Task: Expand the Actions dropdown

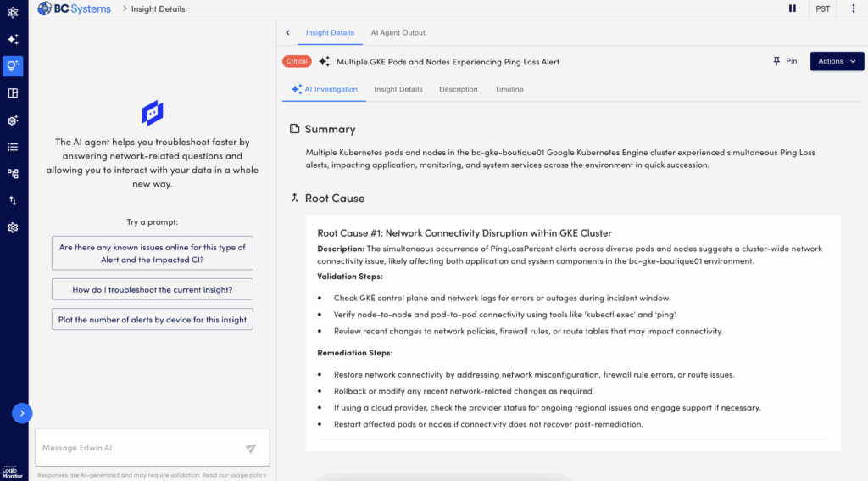Action: click(x=837, y=61)
